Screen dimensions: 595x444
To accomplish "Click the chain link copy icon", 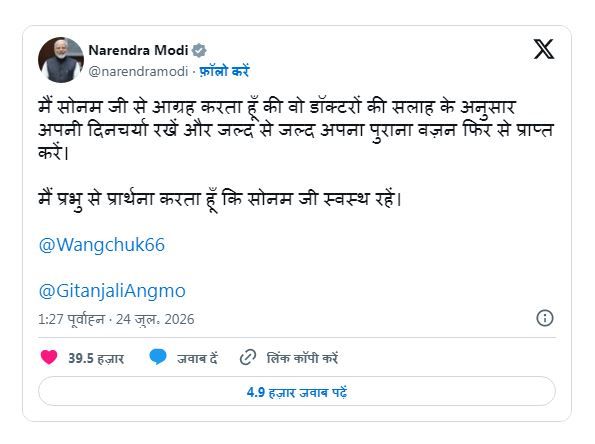I will 248,357.
